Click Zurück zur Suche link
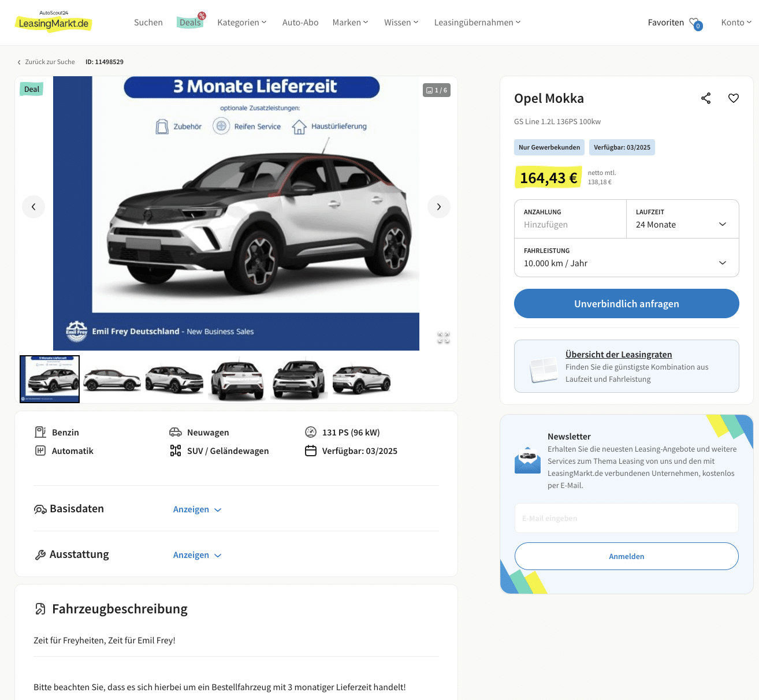The height and width of the screenshot is (700, 759). 50,62
